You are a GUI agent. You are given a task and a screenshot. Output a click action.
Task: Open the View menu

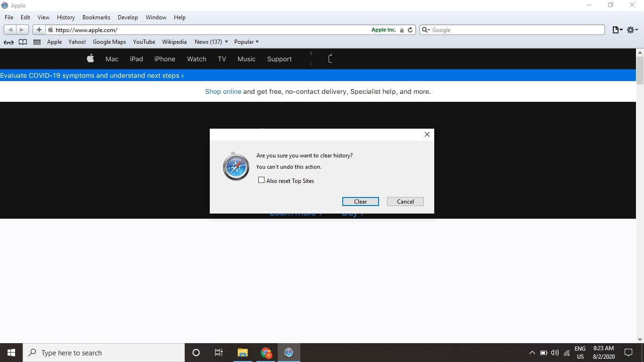pyautogui.click(x=43, y=17)
